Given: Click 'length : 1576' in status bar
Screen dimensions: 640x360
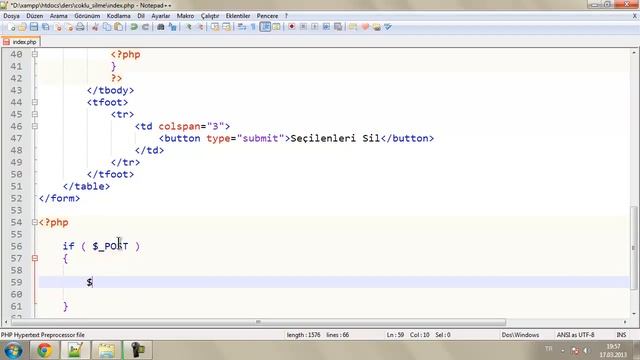Looking at the screenshot, I should [303, 335].
